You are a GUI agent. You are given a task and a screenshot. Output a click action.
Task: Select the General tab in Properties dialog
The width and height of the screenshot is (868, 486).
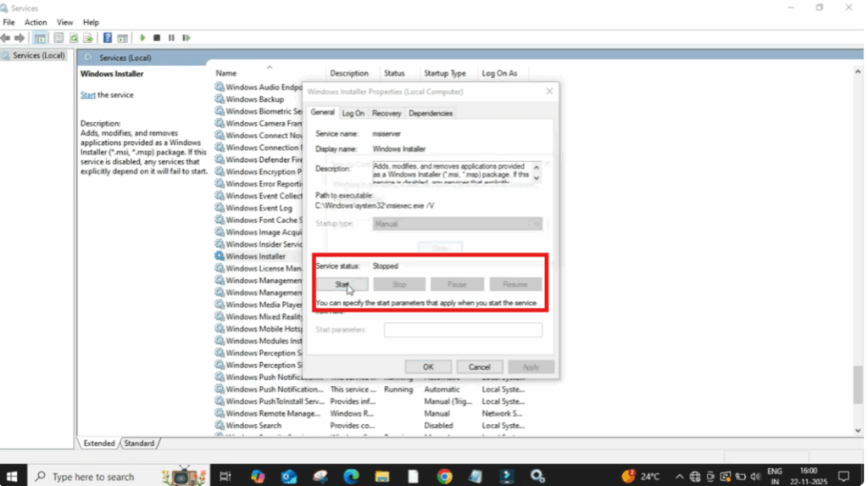pos(322,113)
